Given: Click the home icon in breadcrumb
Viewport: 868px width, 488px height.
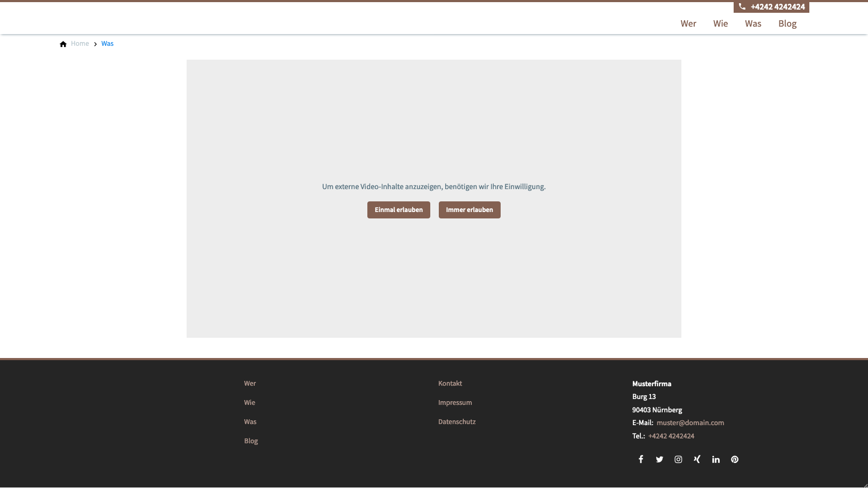Looking at the screenshot, I should coord(63,44).
